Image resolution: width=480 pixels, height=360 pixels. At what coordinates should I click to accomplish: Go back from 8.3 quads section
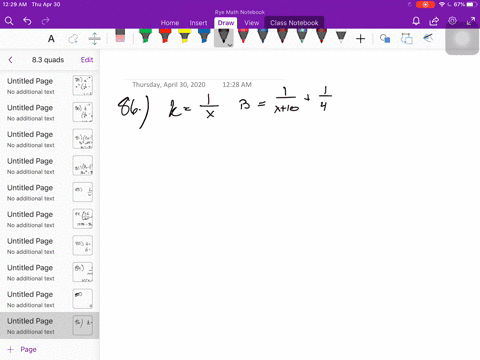10,60
